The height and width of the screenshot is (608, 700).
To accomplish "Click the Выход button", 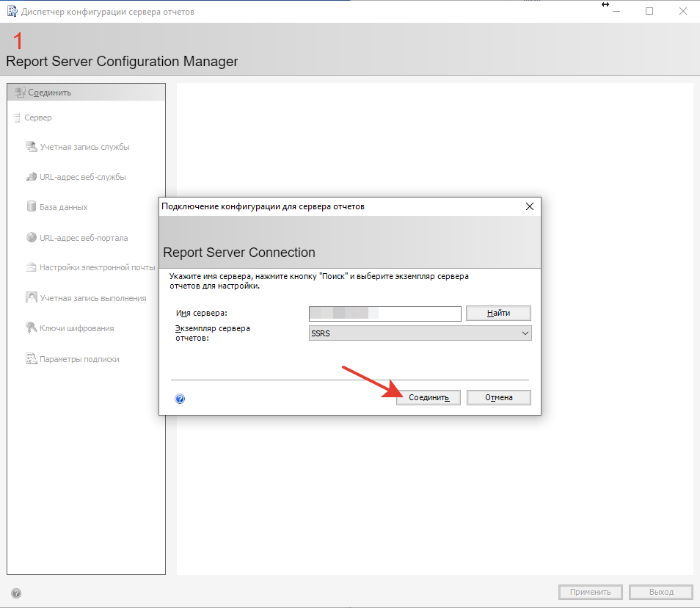I will coord(661,592).
